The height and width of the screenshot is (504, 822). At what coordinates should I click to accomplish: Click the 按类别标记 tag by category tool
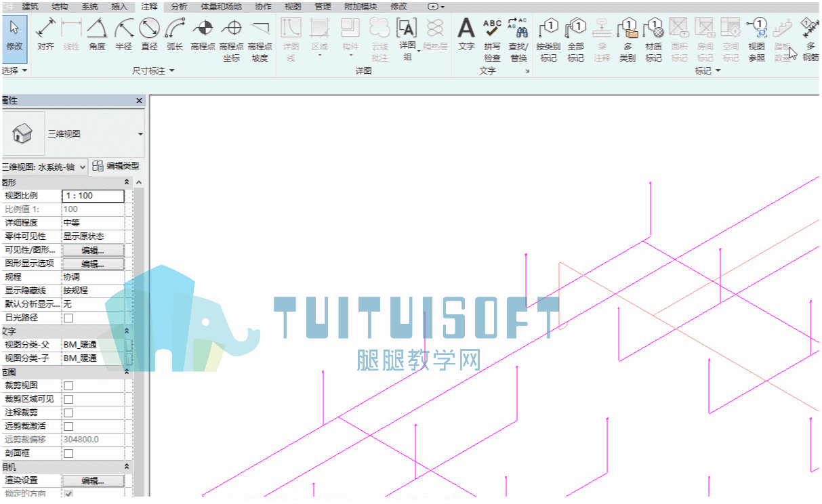pyautogui.click(x=548, y=40)
